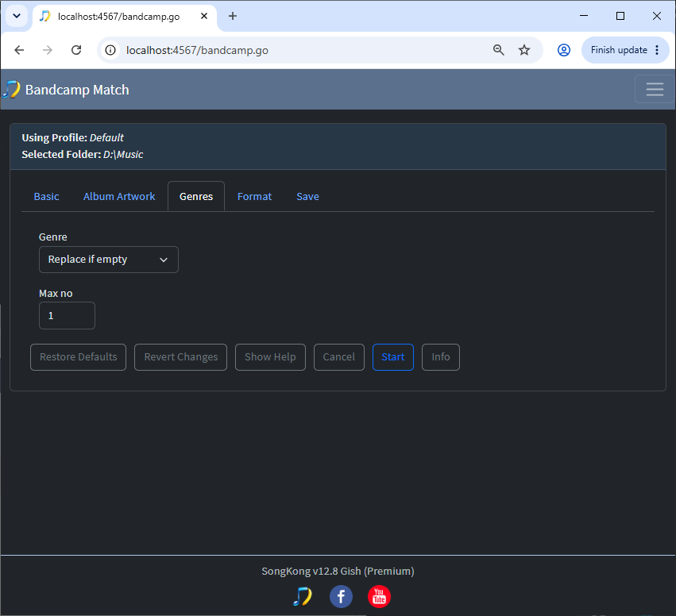Bookmark this page with the star icon
This screenshot has width=676, height=616.
[x=524, y=50]
